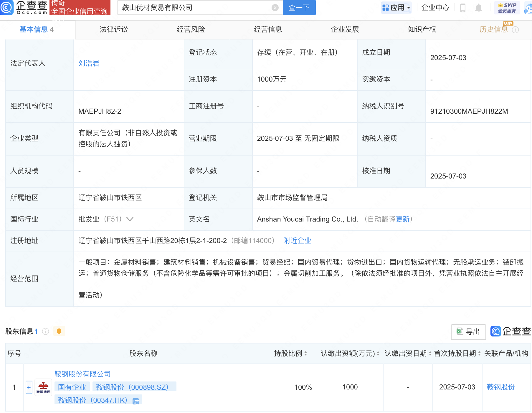532x413 pixels.
Task: Click the 查一下 search button
Action: point(299,8)
